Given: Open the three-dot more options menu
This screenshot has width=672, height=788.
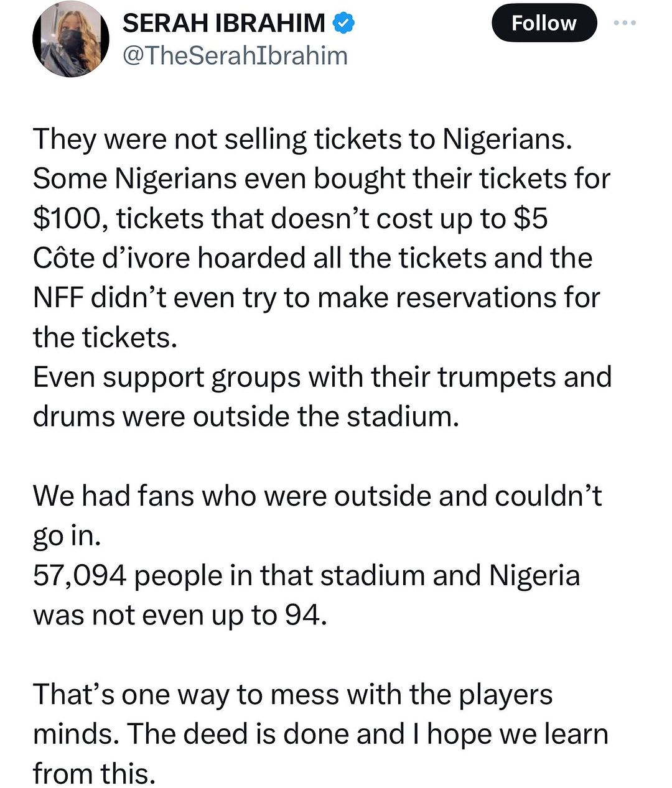Looking at the screenshot, I should click(624, 23).
